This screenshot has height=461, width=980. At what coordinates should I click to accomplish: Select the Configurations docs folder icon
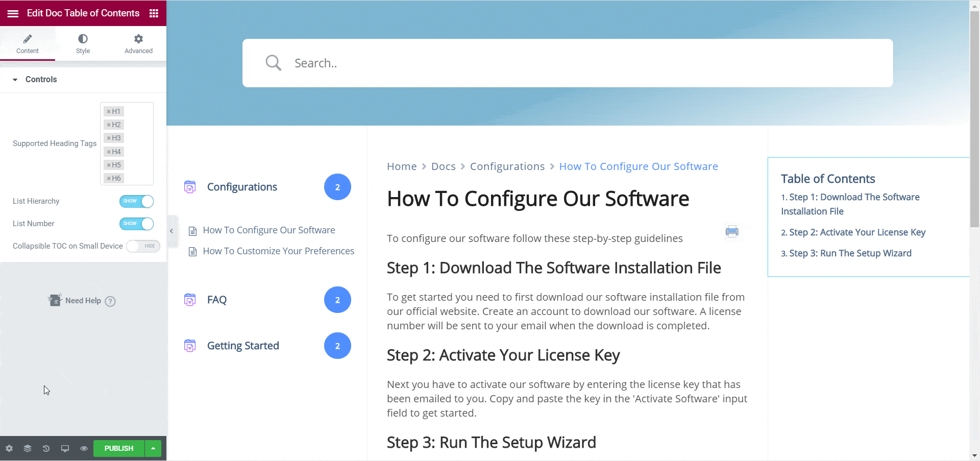click(x=189, y=187)
